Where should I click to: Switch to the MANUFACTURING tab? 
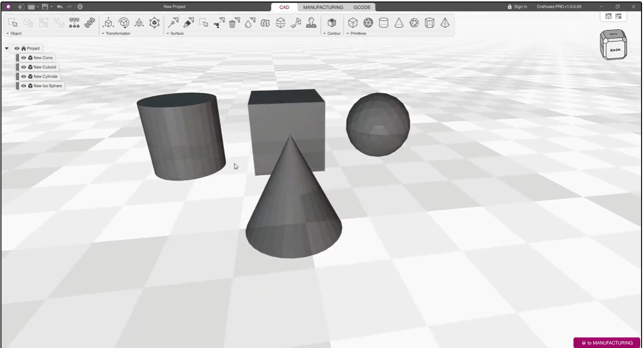(x=322, y=7)
